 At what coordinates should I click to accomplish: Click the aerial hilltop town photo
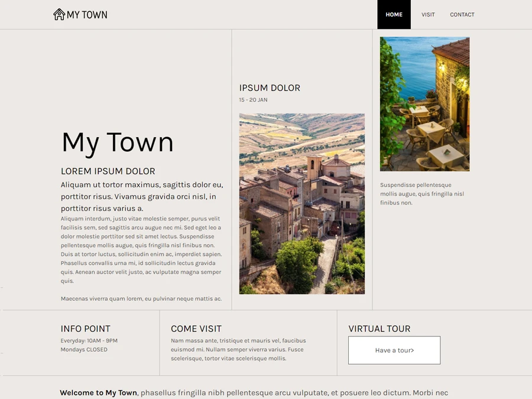[x=301, y=204]
